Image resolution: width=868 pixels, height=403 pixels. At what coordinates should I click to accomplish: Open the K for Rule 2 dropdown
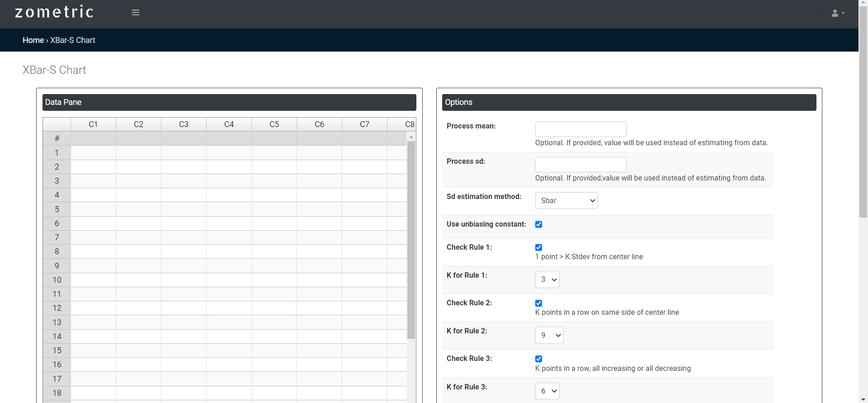(x=549, y=335)
